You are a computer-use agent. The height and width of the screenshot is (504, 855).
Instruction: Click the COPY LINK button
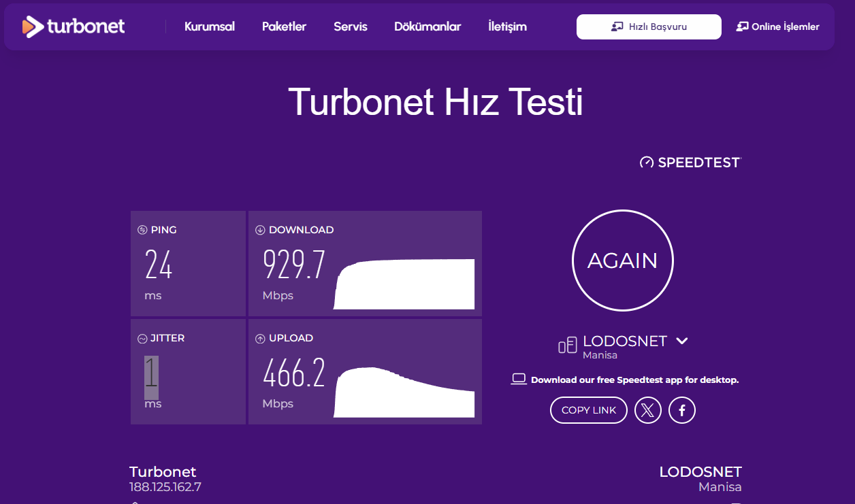coord(589,410)
